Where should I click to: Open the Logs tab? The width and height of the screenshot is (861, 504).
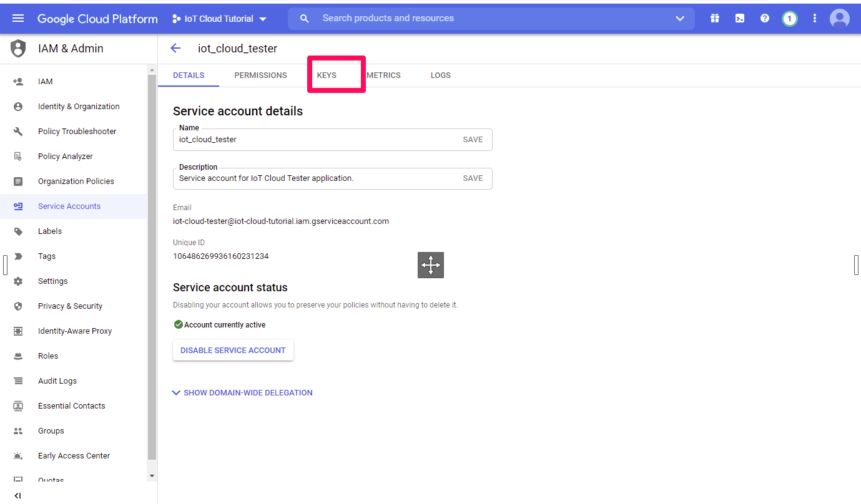[441, 75]
